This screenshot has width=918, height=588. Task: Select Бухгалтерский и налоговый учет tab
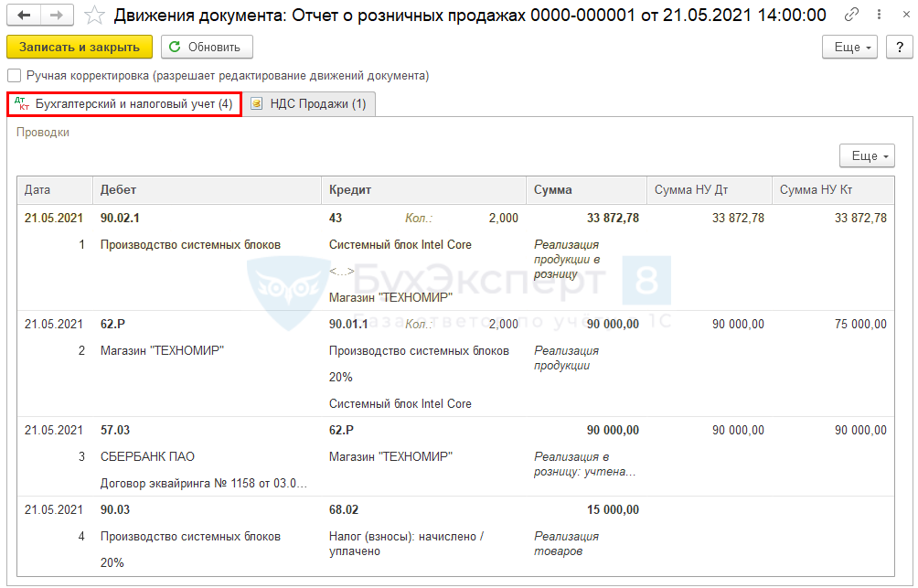tap(124, 104)
